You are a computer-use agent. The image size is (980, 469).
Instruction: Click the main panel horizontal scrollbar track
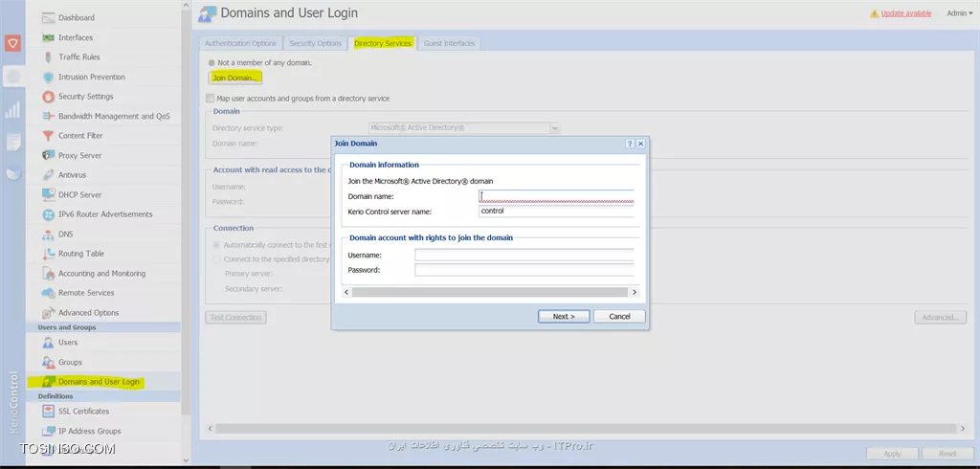(x=587, y=429)
